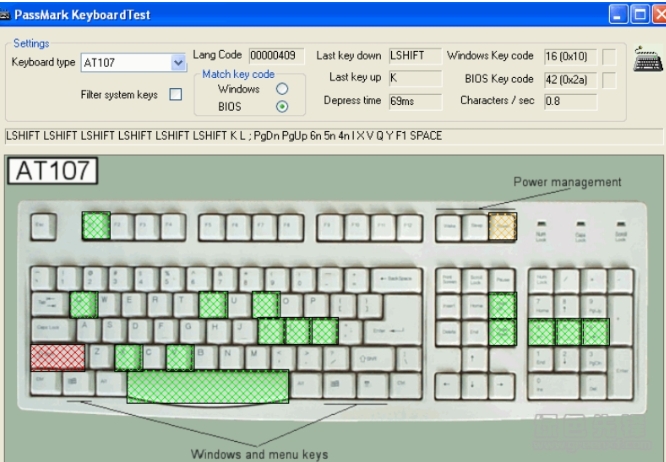Click the red highlighted Left Shift key
666x462 pixels.
click(x=58, y=358)
